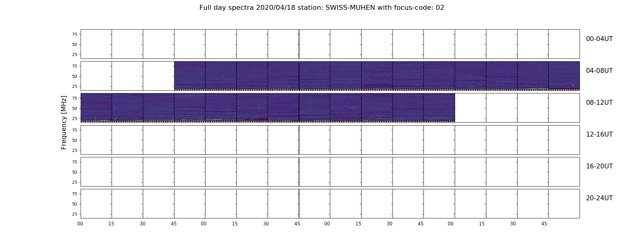Viewport: 644px width, 245px height.
Task: Select the "20-24UT" row label
Action: (599, 198)
